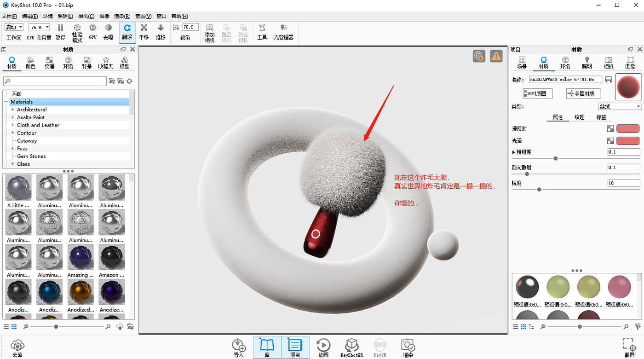Viewport: 644px width, 359px height.
Task: Click the 材质图 material graph button
Action: click(x=537, y=93)
